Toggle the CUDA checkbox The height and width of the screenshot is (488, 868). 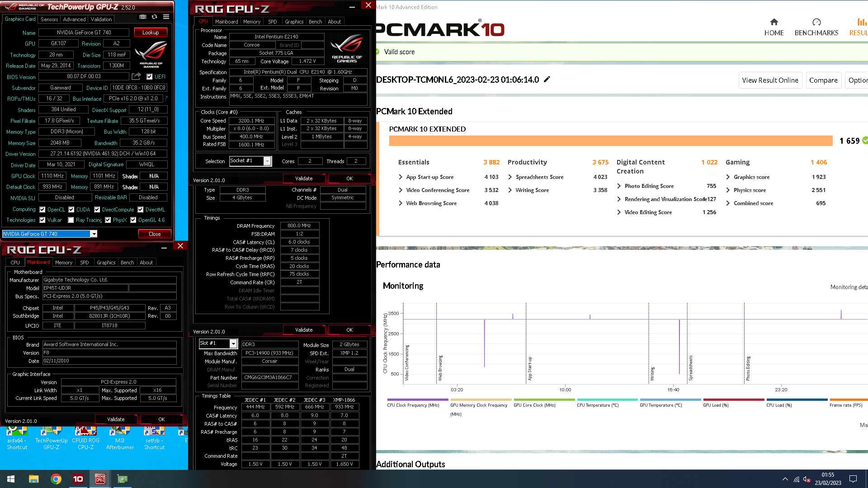pos(71,210)
